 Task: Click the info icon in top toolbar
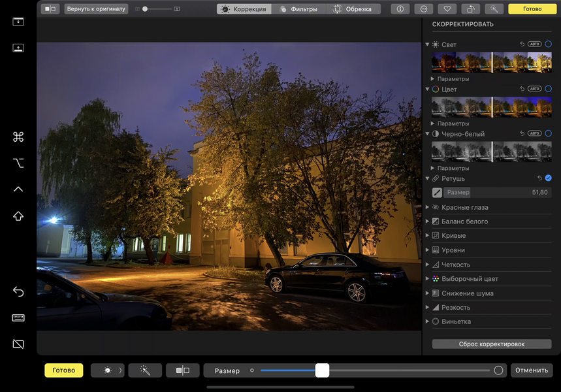400,9
